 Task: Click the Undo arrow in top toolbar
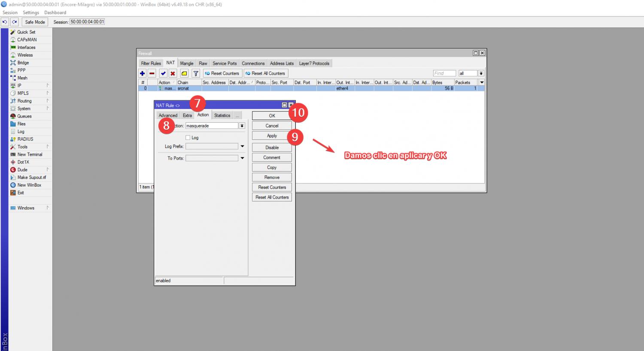5,22
